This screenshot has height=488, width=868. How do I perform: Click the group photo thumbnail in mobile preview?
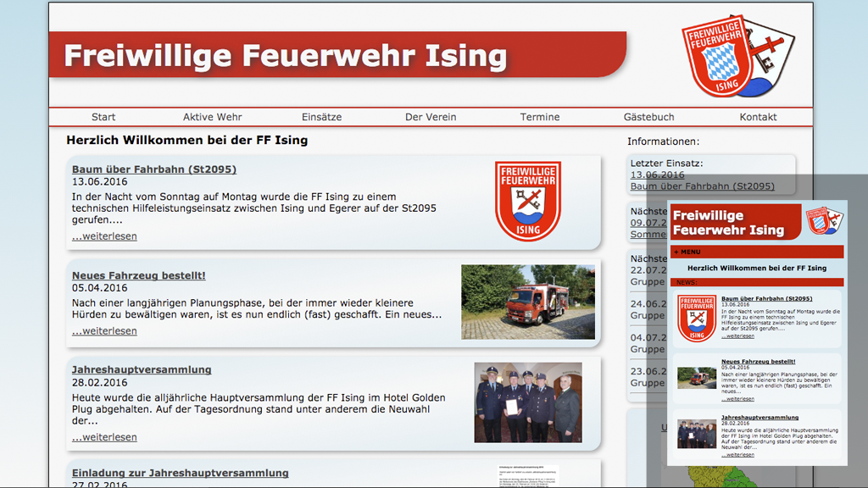696,434
